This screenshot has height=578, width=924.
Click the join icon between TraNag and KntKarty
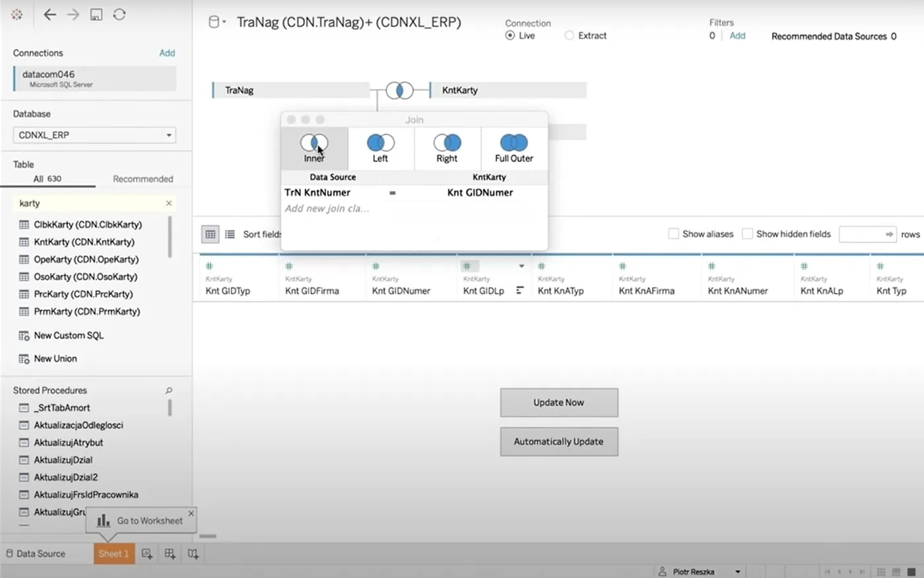tap(399, 90)
